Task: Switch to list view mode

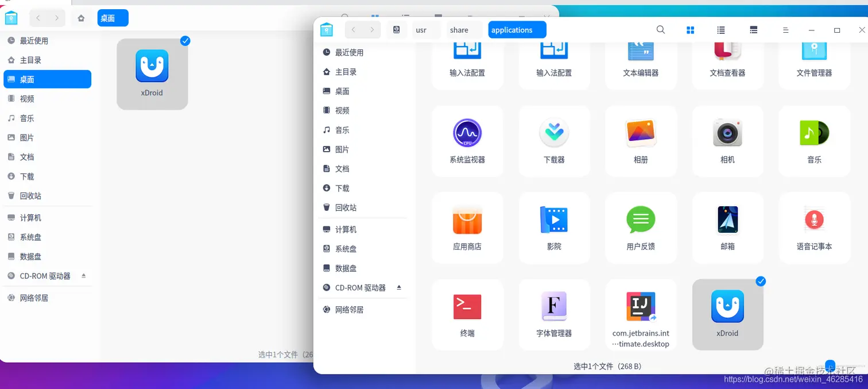Action: point(720,29)
